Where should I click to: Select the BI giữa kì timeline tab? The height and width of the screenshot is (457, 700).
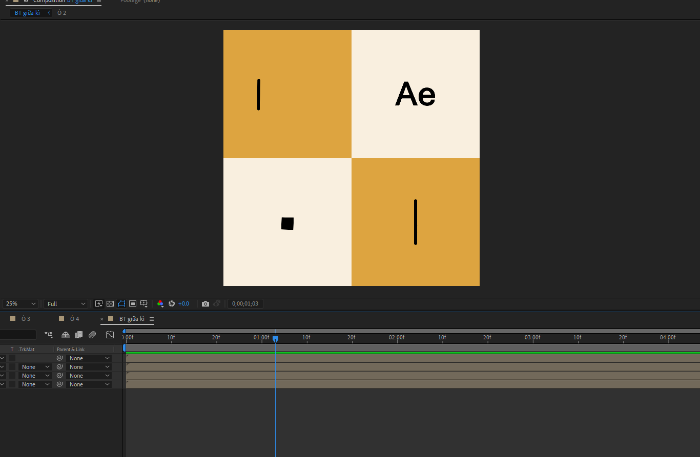coord(132,319)
